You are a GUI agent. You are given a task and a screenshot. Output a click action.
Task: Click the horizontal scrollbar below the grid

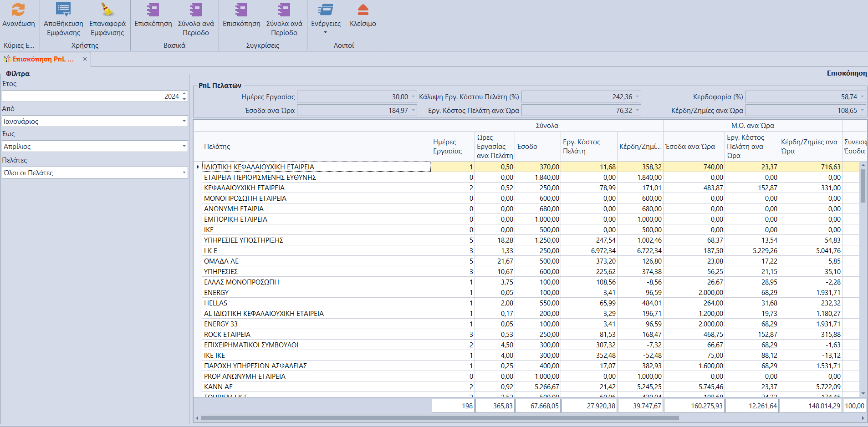439,418
